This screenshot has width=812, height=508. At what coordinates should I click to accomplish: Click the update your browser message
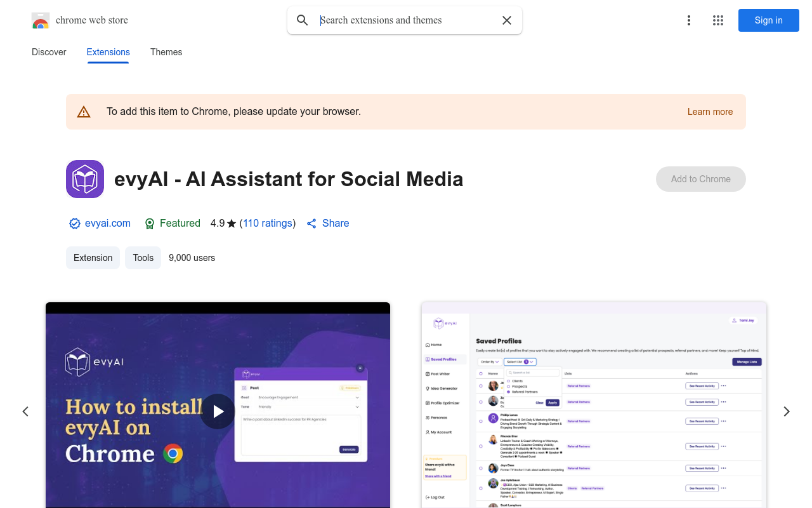[x=233, y=112]
